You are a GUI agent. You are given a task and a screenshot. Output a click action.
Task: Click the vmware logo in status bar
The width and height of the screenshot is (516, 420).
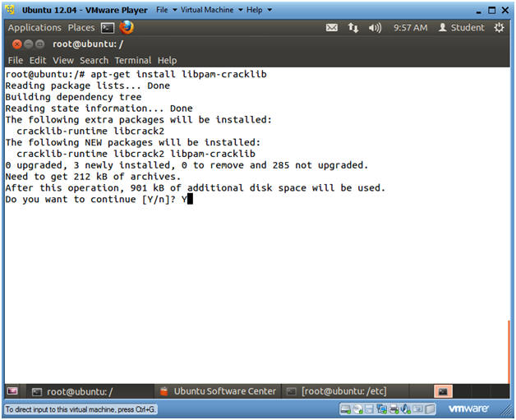coord(468,408)
